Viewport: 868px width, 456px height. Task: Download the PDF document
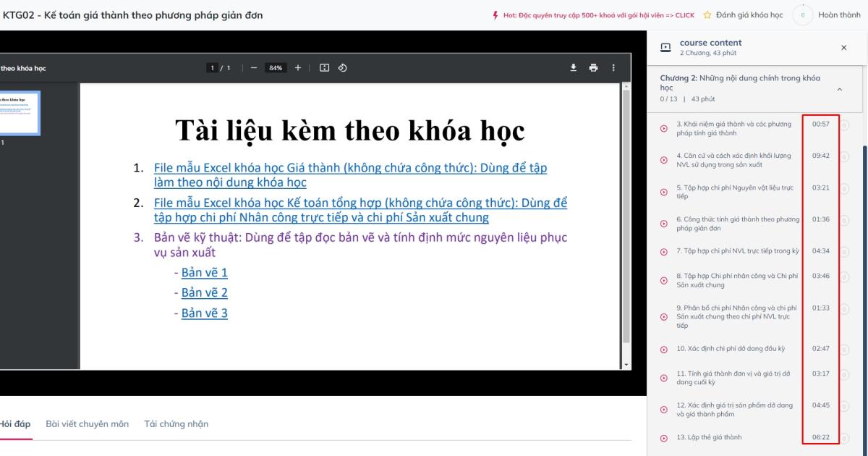pyautogui.click(x=574, y=67)
